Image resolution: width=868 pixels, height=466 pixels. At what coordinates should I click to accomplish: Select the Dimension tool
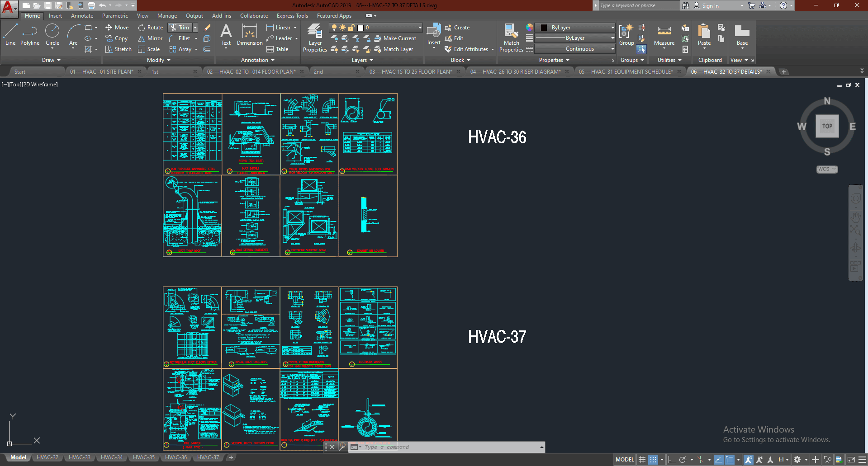point(249,35)
